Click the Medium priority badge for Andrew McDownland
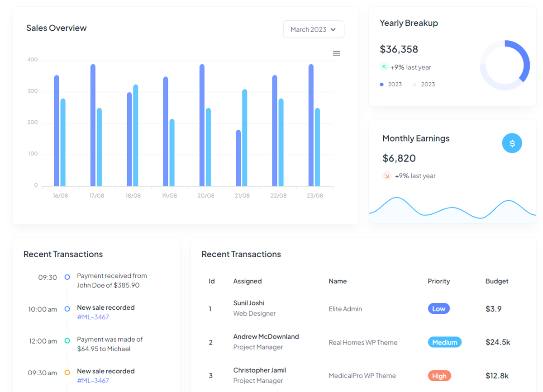543x392 pixels. [x=444, y=342]
